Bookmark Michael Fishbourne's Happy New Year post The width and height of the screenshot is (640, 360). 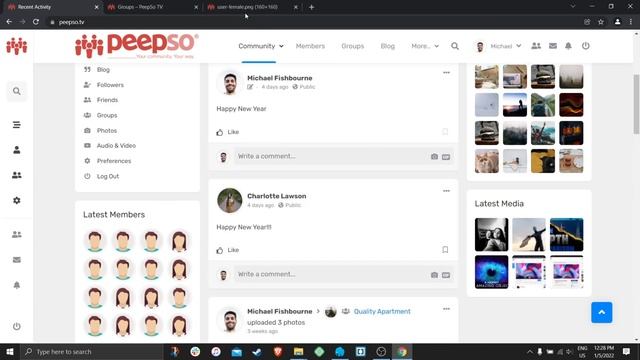tap(445, 131)
